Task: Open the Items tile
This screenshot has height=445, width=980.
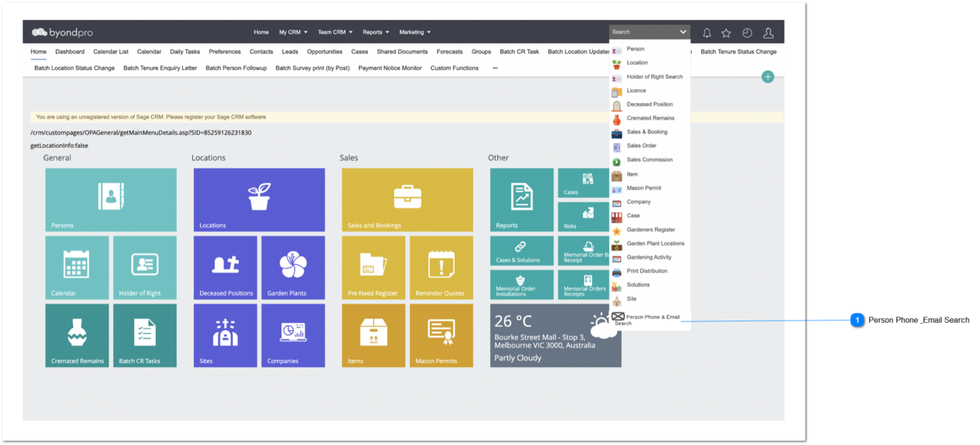Action: pyautogui.click(x=374, y=336)
